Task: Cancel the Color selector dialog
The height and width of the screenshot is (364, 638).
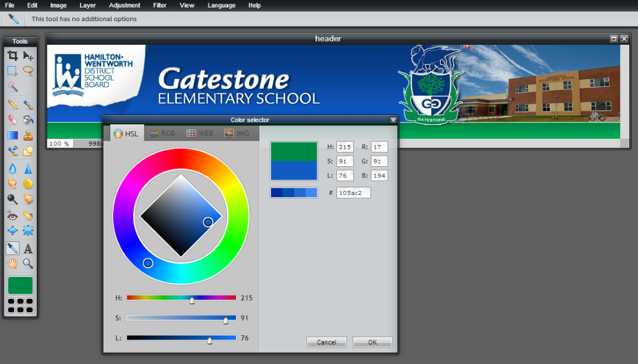Action: pos(326,342)
